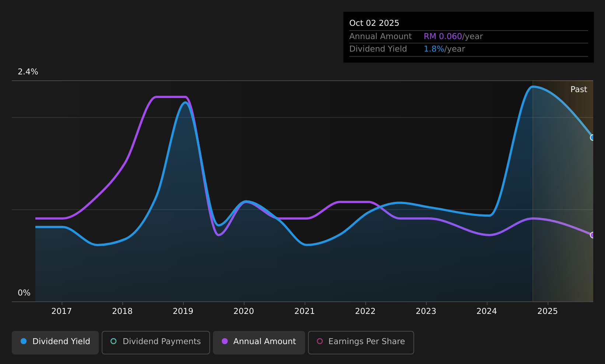Click the blue Dividend Yield legend dot
Image resolution: width=605 pixels, height=364 pixels.
click(x=24, y=341)
